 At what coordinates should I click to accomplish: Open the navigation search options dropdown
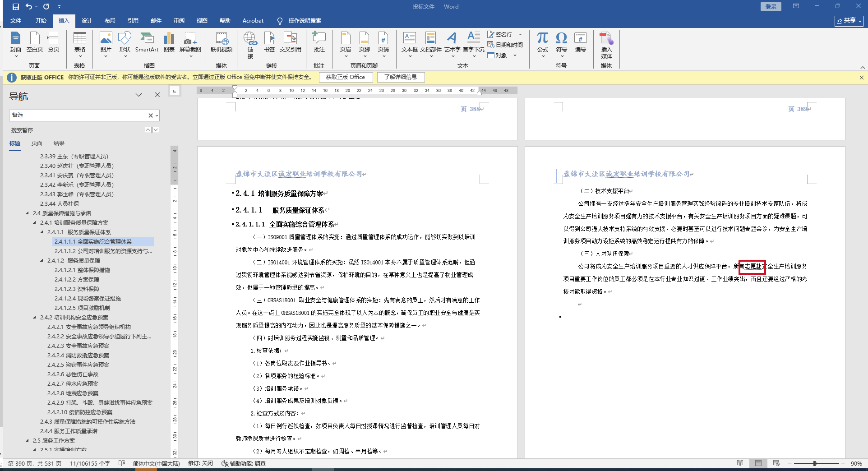tap(157, 115)
